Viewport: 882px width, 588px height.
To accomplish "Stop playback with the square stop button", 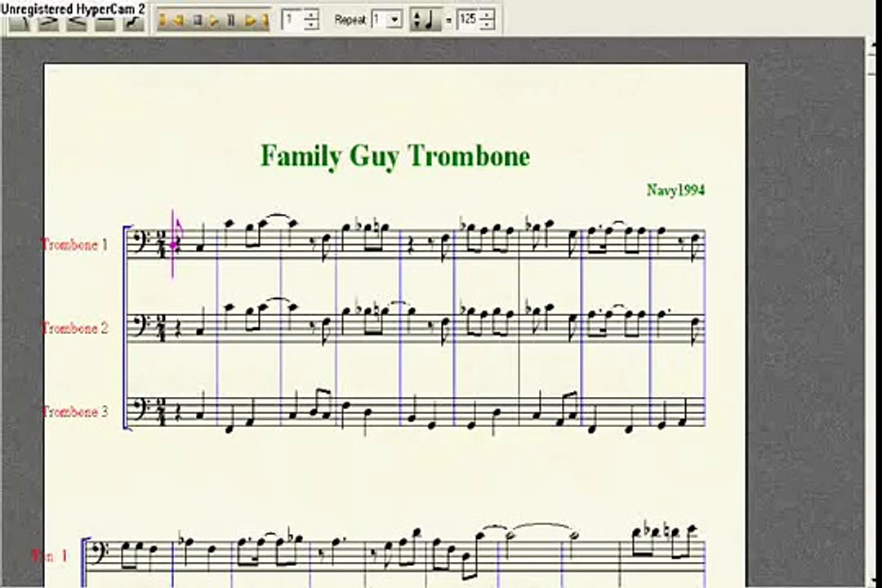I will pos(198,20).
